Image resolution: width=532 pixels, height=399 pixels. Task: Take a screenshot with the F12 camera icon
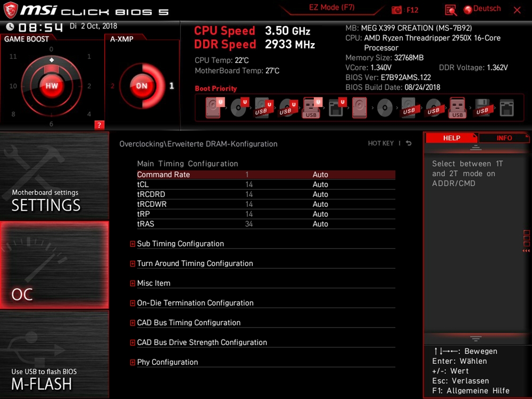(396, 10)
